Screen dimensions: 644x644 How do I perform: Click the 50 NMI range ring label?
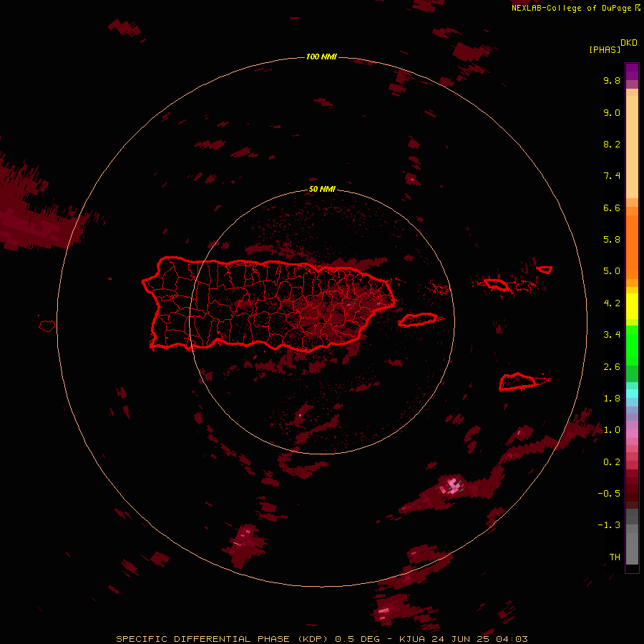321,189
